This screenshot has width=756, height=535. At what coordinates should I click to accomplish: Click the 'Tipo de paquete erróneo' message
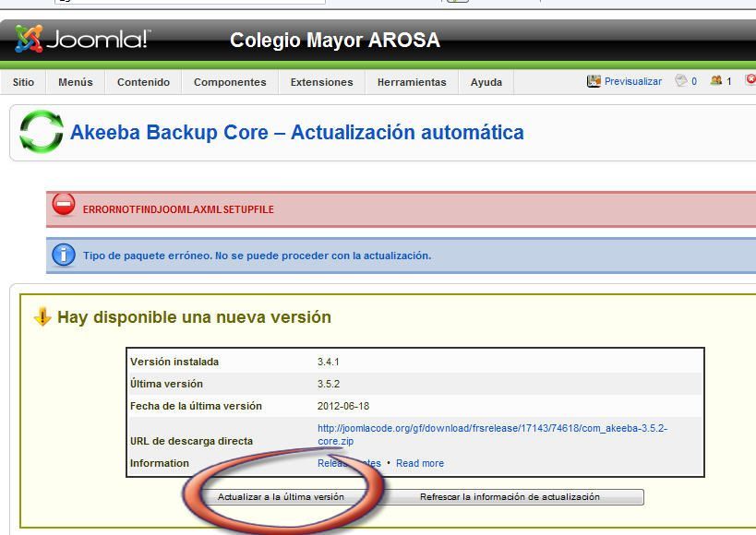click(x=257, y=256)
